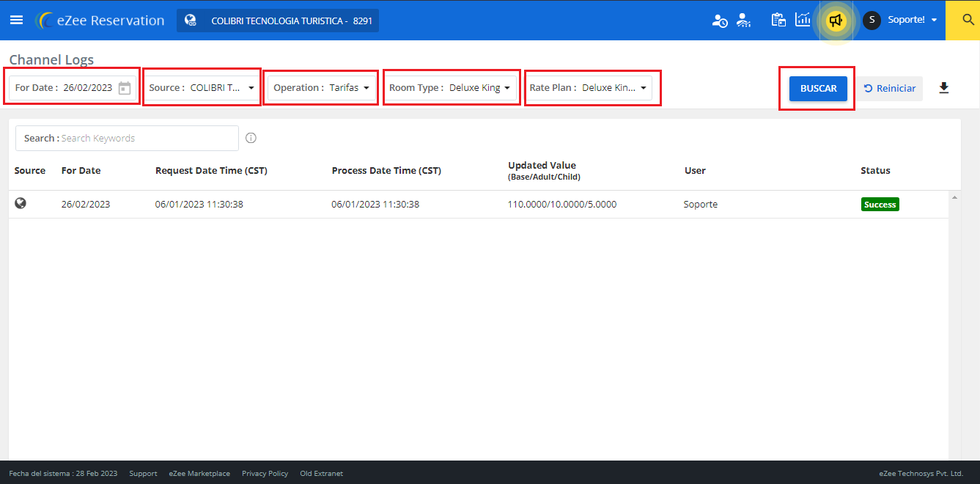980x484 pixels.
Task: Click the guest with clock icon
Action: click(x=720, y=21)
